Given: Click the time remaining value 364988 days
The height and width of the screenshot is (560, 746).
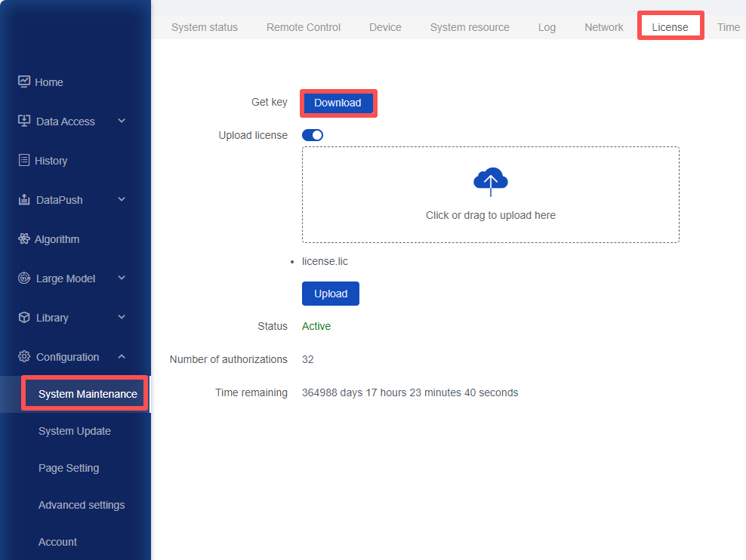Looking at the screenshot, I should click(x=410, y=392).
